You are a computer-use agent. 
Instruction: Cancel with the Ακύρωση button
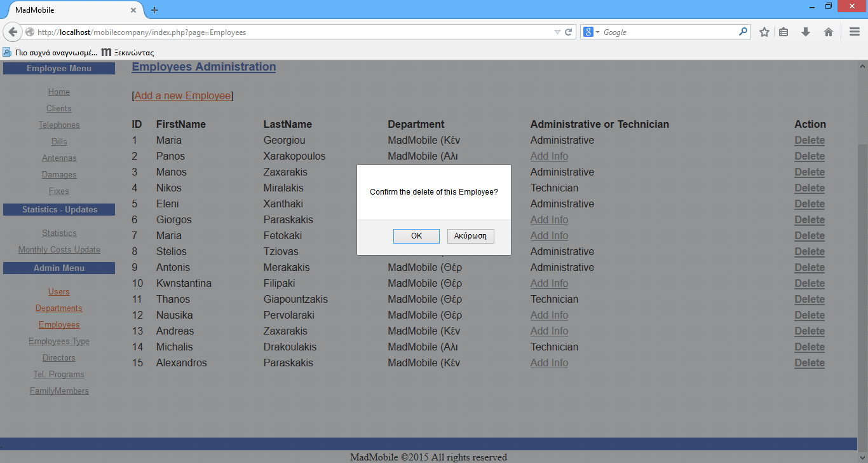[471, 236]
